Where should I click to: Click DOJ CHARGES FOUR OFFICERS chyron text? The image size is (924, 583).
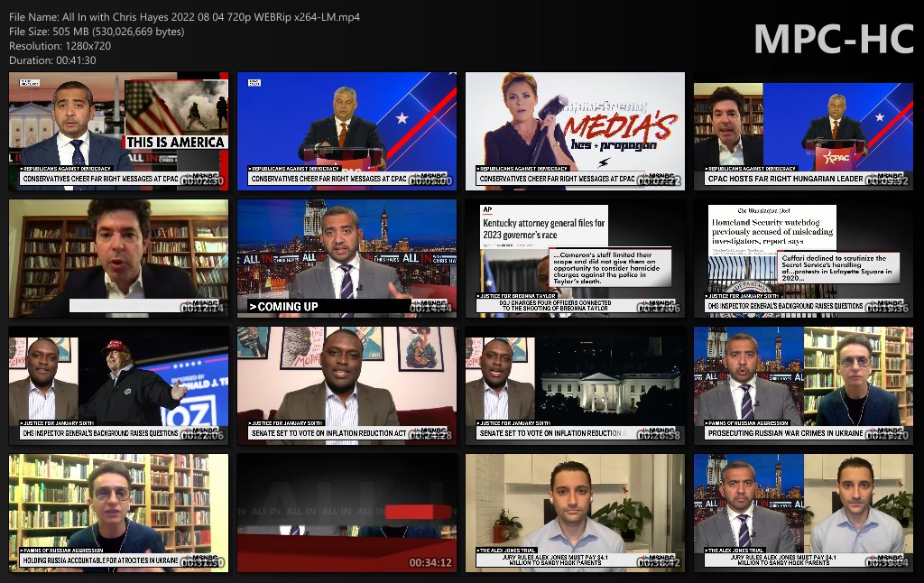coord(556,305)
